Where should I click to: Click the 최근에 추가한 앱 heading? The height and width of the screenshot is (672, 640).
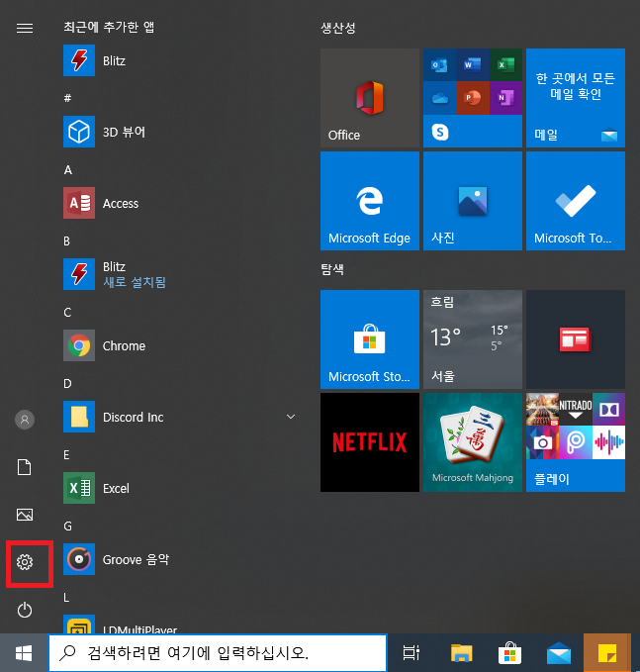109,27
